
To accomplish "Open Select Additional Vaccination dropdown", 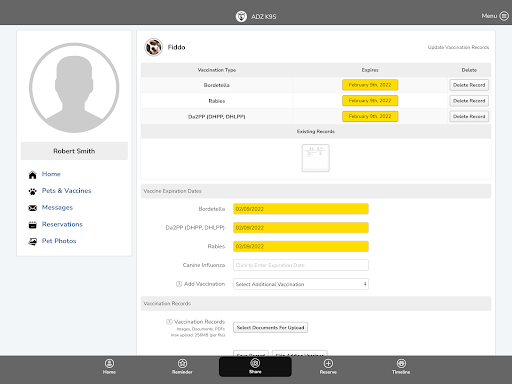I will pyautogui.click(x=301, y=284).
